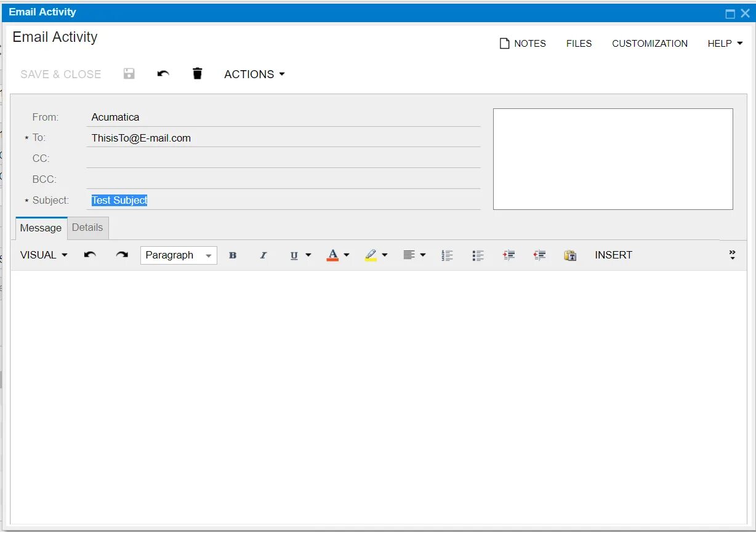Redo edit in message editor
Viewport: 756px width, 533px height.
click(x=122, y=255)
